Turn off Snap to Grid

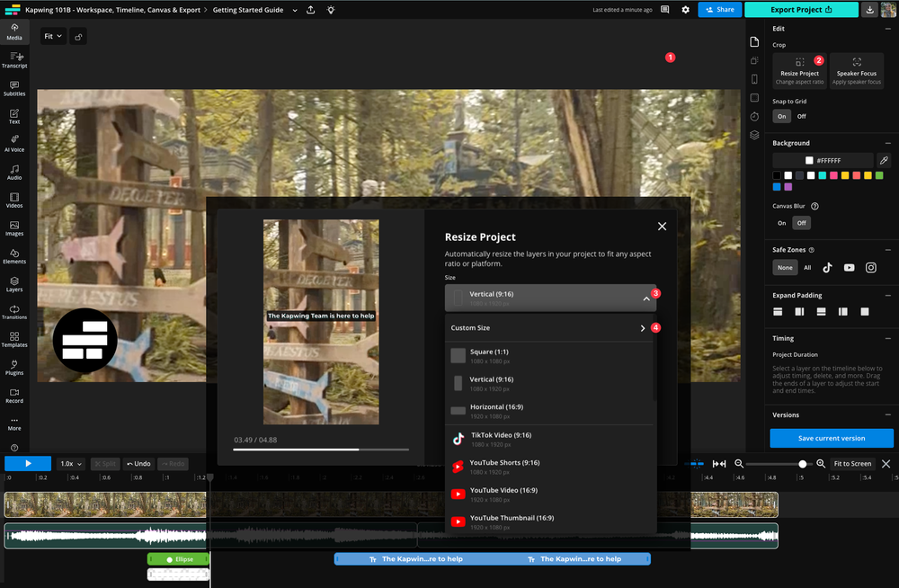pos(802,116)
